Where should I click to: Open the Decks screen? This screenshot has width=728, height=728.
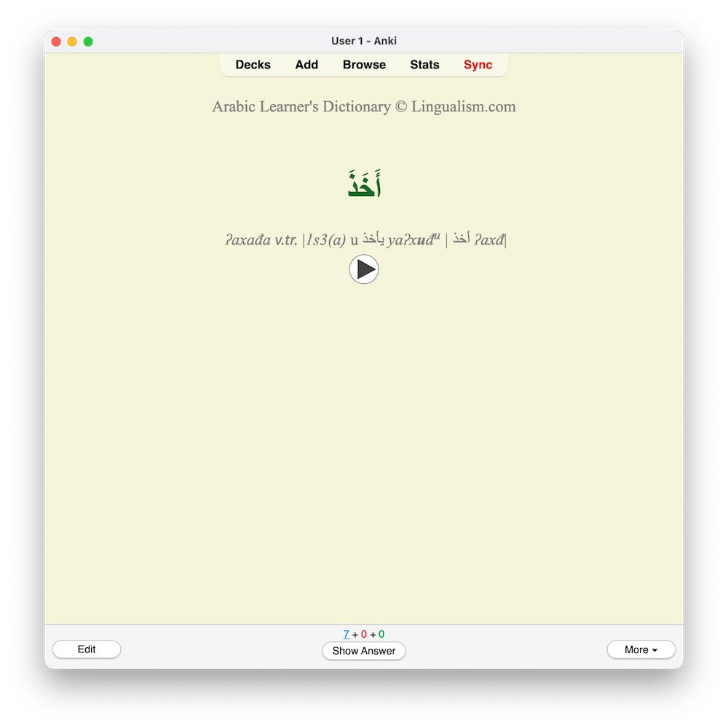click(x=253, y=65)
